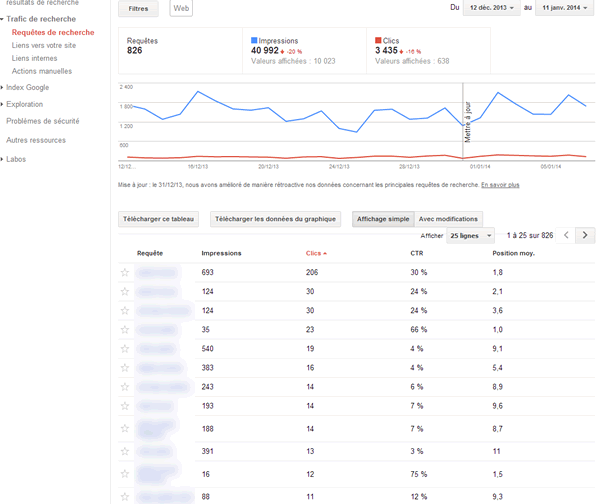Click the red Clics legend square
Image resolution: width=600 pixels, height=504 pixels.
click(378, 40)
